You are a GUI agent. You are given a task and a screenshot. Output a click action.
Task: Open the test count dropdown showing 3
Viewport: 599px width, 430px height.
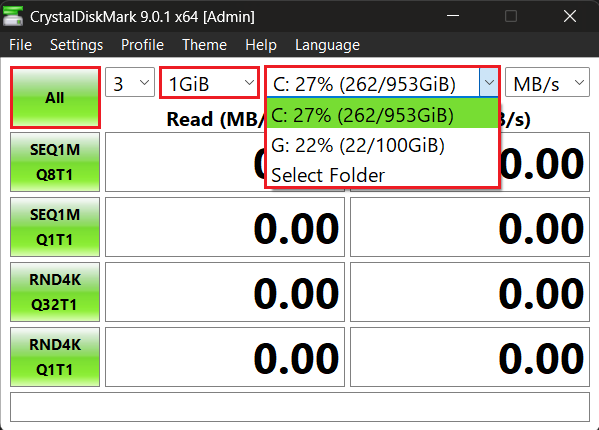coord(130,82)
